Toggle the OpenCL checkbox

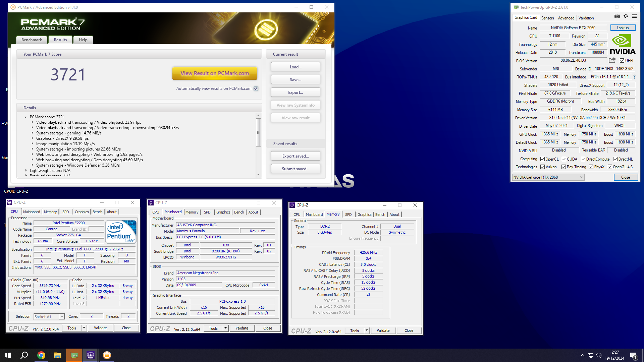tap(542, 159)
